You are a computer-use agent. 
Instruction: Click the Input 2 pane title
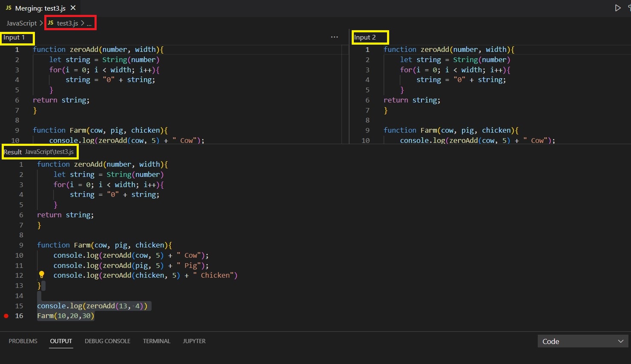click(x=365, y=37)
